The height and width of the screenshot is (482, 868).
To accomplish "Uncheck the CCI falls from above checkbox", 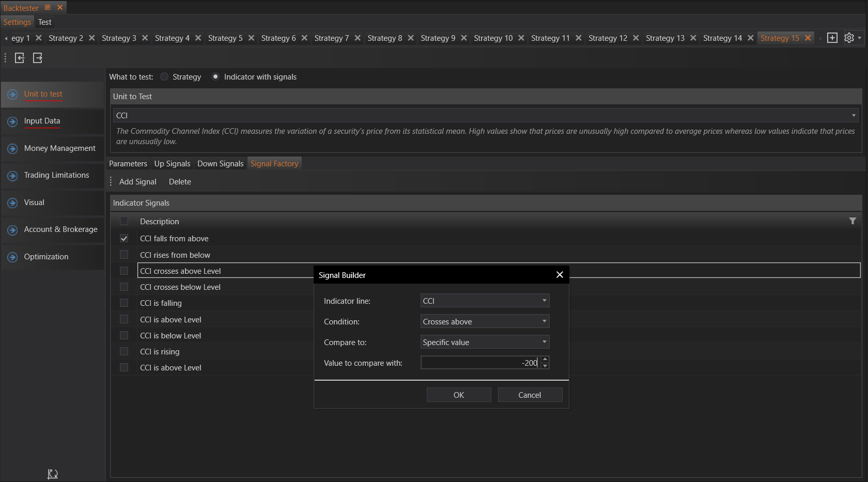I will 124,239.
